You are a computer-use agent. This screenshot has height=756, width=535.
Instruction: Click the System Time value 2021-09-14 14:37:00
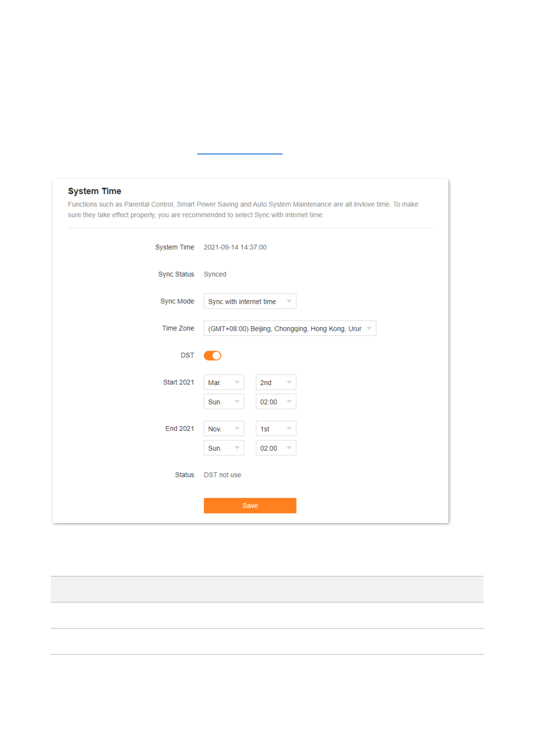tap(235, 247)
